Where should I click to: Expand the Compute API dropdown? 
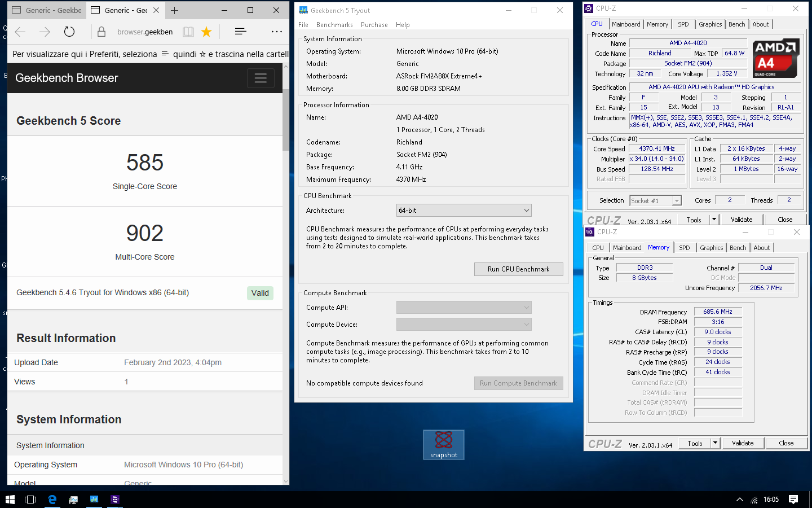pos(464,308)
